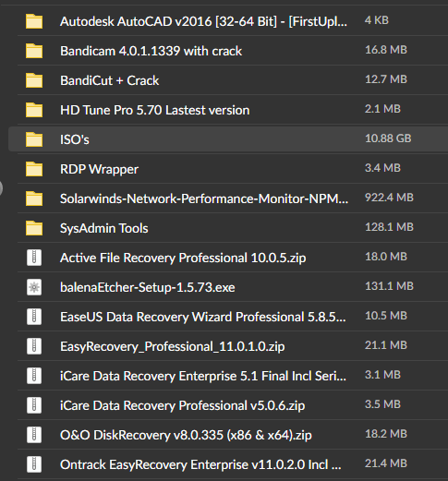Image resolution: width=448 pixels, height=481 pixels.
Task: Click the 922.4 MB size value
Action: pos(389,198)
